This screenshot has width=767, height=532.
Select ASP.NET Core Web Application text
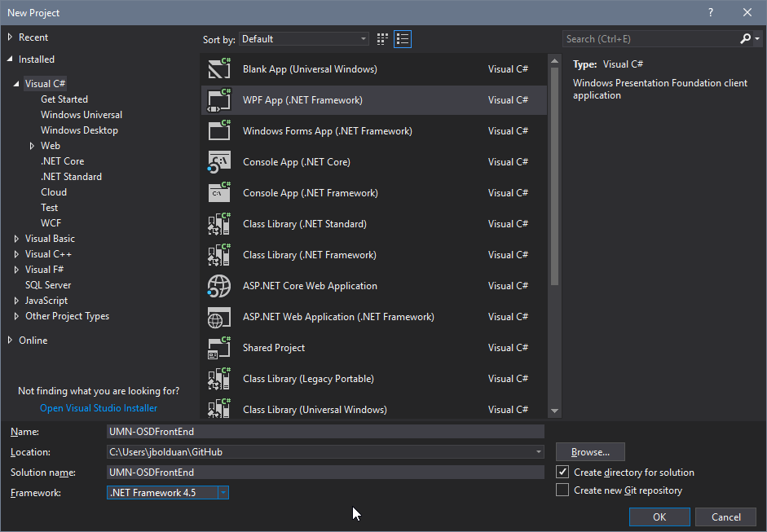(310, 286)
